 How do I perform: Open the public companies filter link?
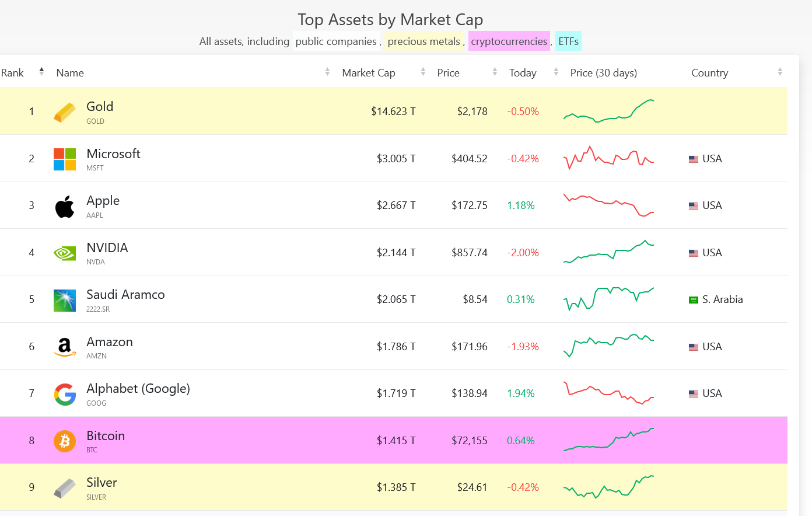[x=336, y=41]
